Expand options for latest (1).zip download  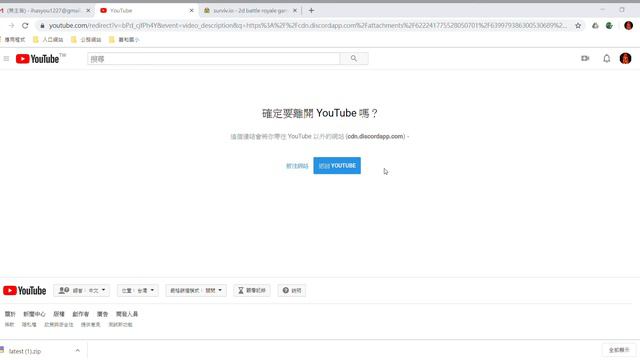78,351
